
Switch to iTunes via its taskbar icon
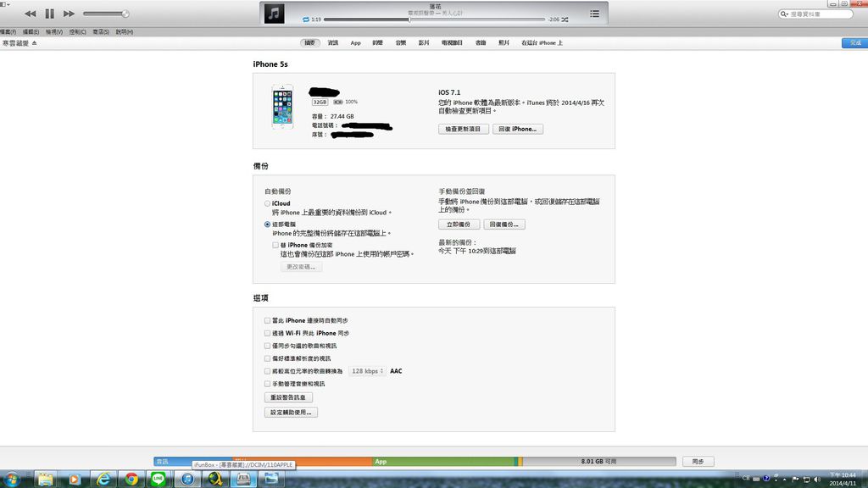click(x=187, y=479)
